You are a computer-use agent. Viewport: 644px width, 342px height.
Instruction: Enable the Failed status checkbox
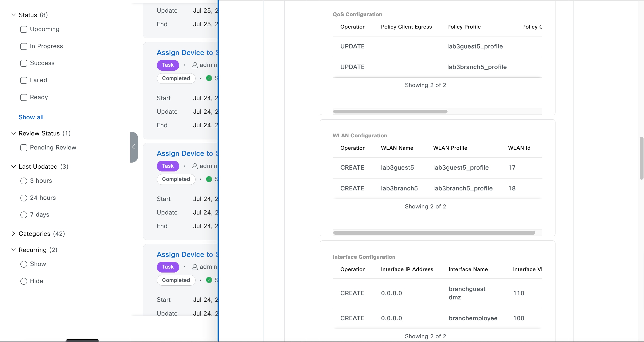pyautogui.click(x=24, y=80)
